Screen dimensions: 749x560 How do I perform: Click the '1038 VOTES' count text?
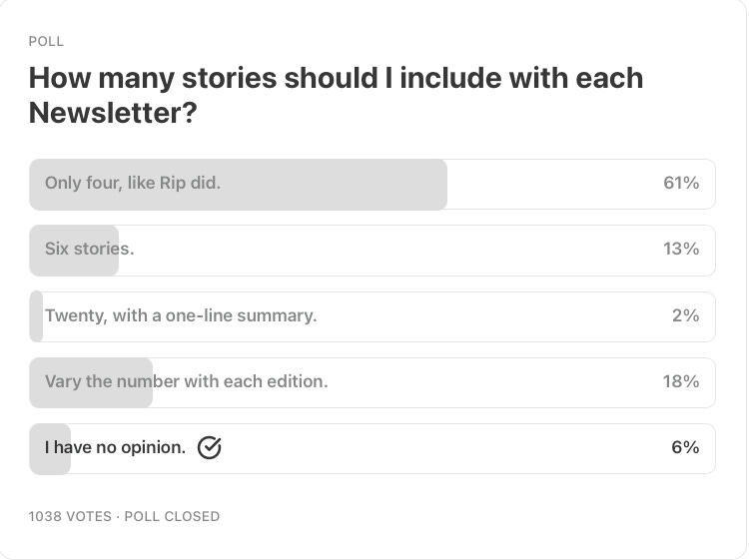(70, 516)
